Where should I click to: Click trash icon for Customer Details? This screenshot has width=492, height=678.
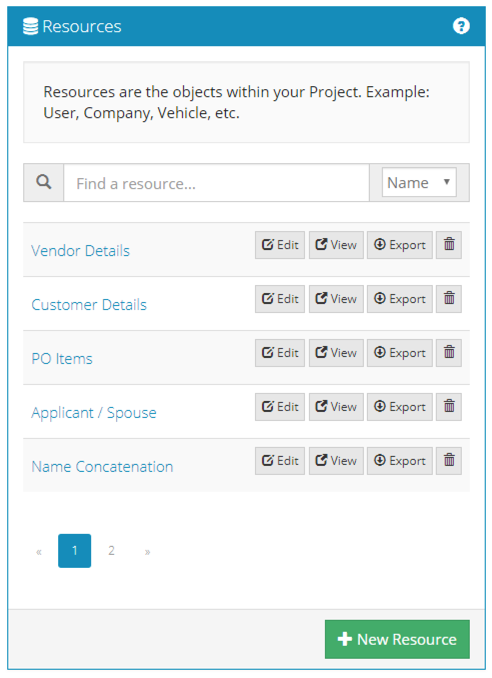[x=449, y=299]
